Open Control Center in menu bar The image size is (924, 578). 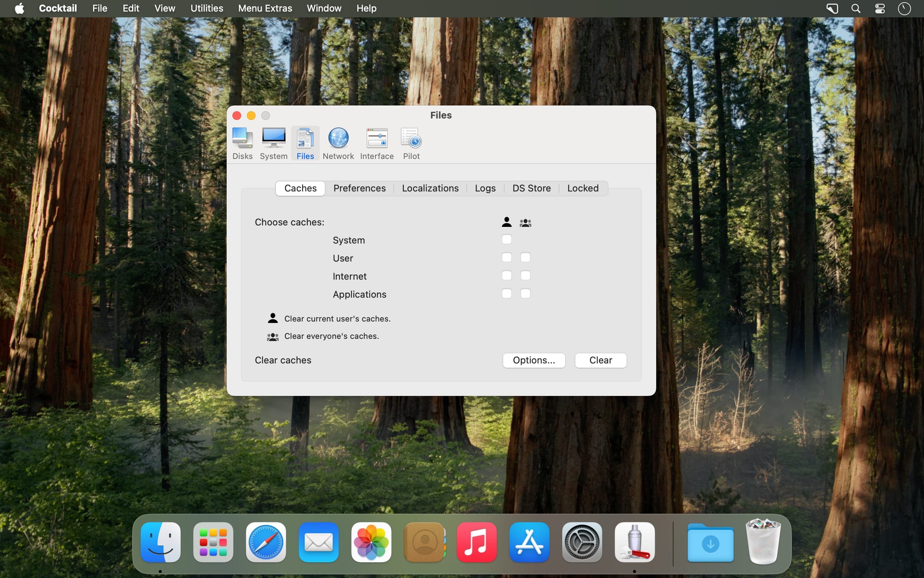click(880, 8)
